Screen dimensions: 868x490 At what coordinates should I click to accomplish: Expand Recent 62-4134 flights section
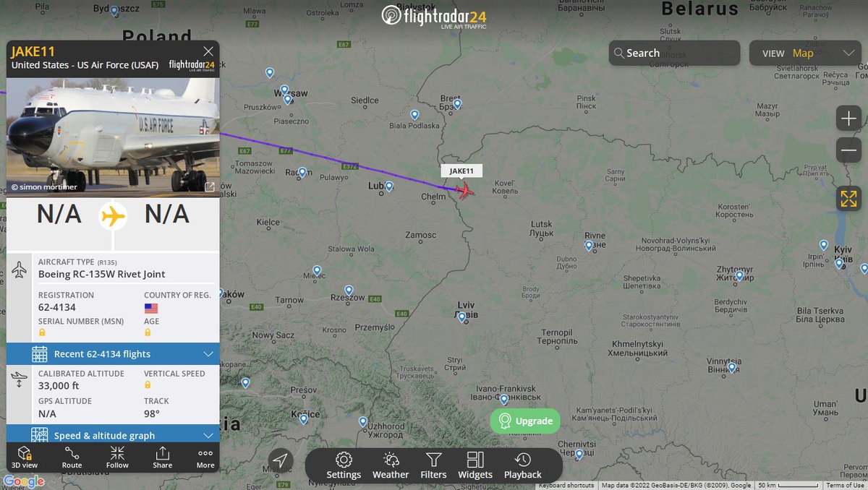click(x=113, y=353)
